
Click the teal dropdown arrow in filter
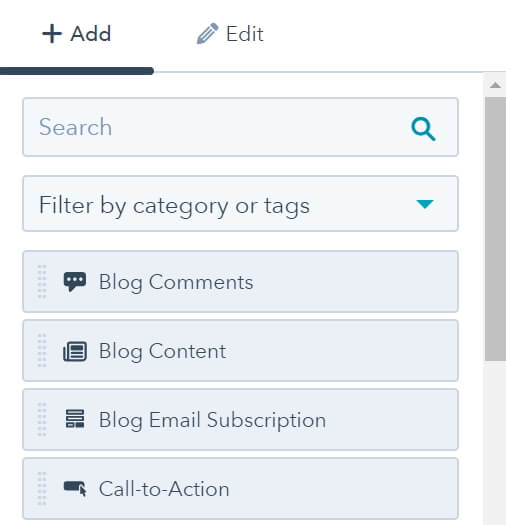(x=425, y=204)
